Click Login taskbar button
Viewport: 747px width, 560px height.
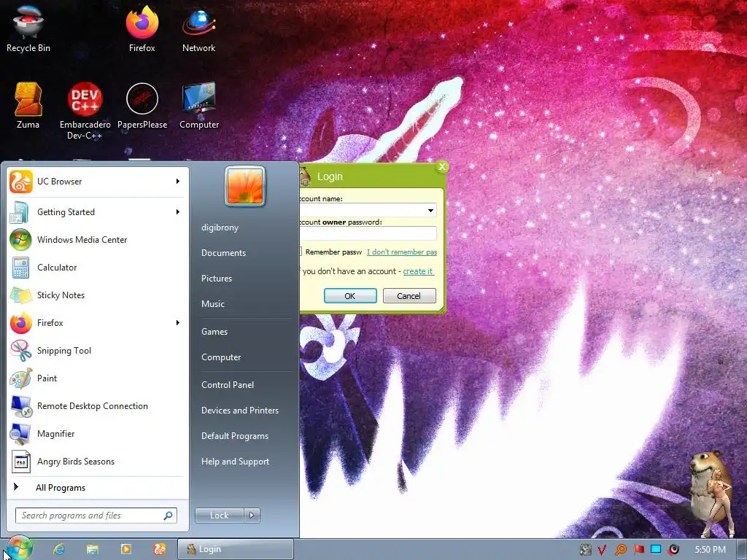[x=236, y=549]
